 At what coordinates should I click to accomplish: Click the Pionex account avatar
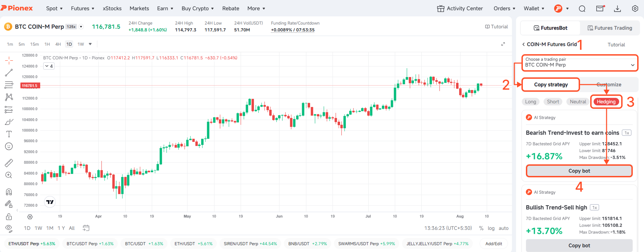click(x=558, y=9)
